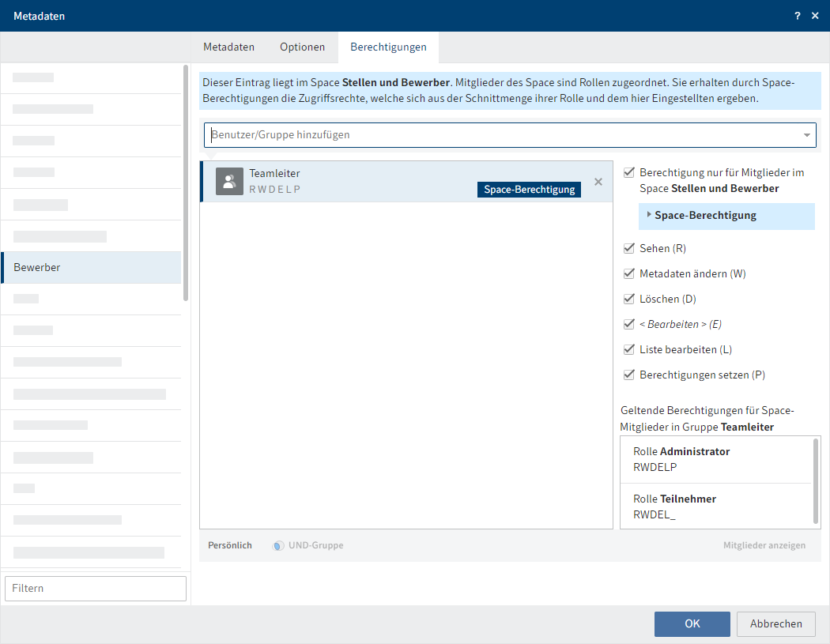
Task: Toggle Bearbeiten (E) checkbox
Action: (x=629, y=324)
